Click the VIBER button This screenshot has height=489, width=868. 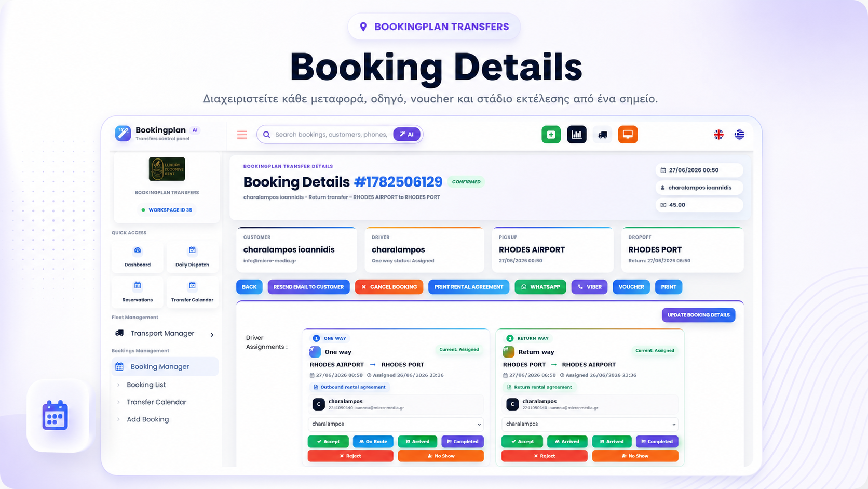point(589,287)
